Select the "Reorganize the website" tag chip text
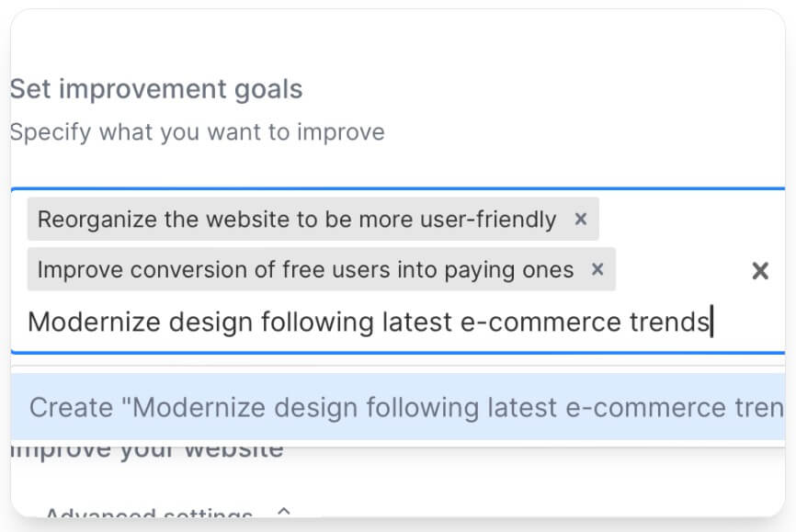Viewport: 796px width, 532px height. (x=297, y=220)
